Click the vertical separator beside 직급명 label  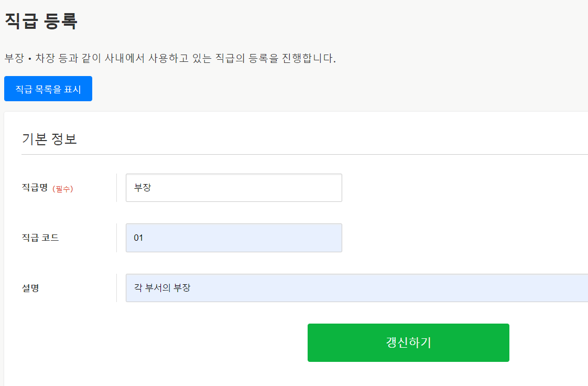pyautogui.click(x=116, y=188)
